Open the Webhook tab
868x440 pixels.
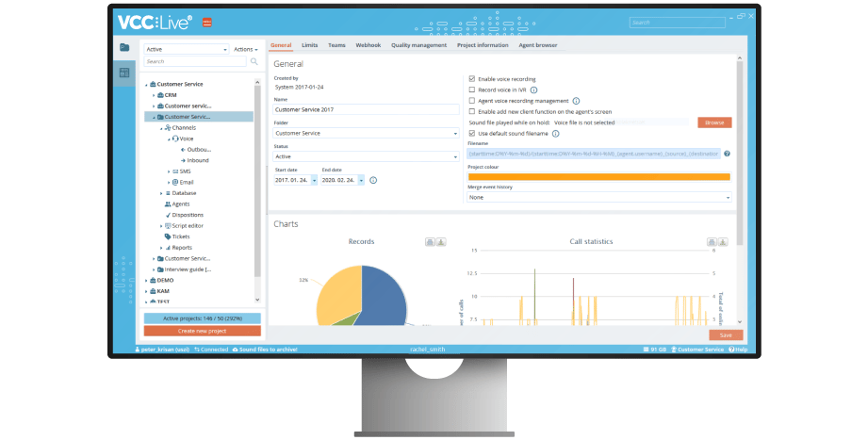pos(368,45)
